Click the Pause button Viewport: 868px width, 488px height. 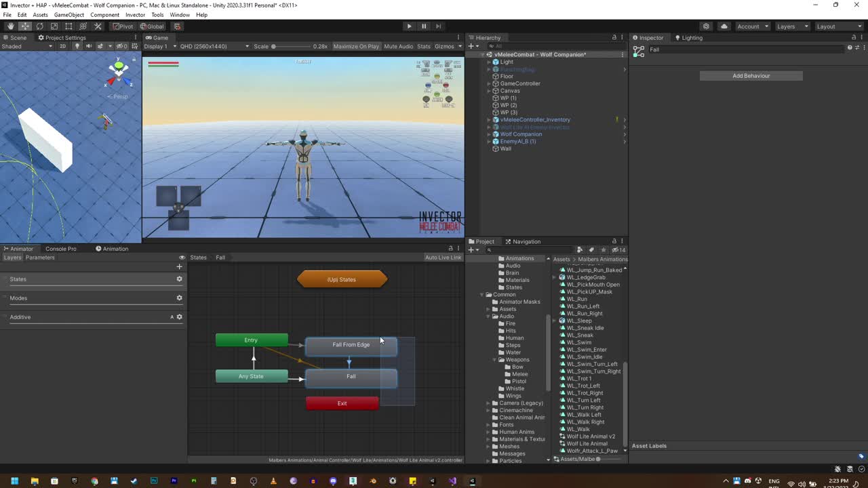(x=424, y=26)
